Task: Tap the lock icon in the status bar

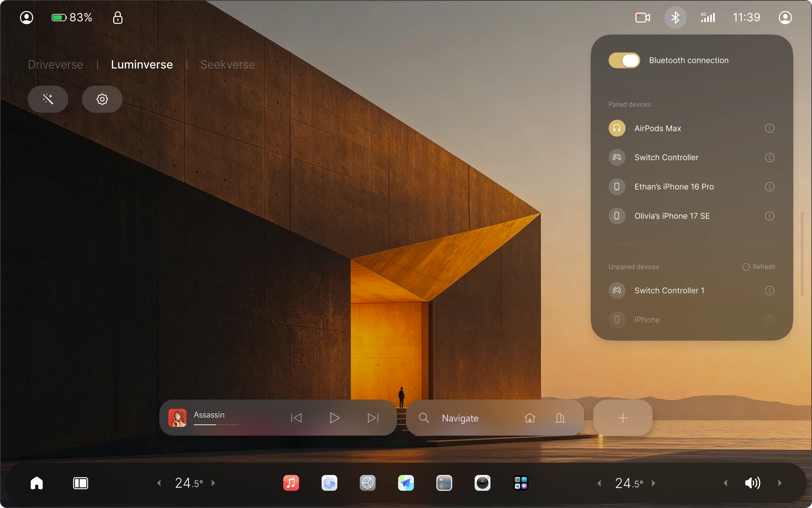Action: [x=118, y=18]
